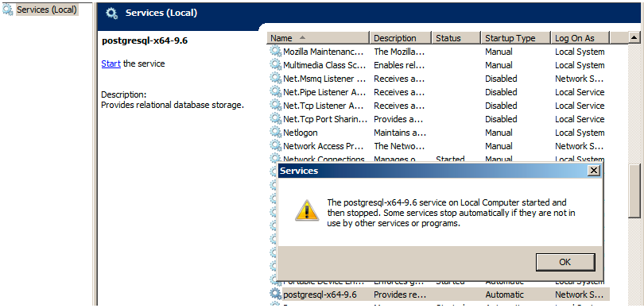Viewport: 644px width, 308px height.
Task: Click the Start service link
Action: [x=111, y=64]
